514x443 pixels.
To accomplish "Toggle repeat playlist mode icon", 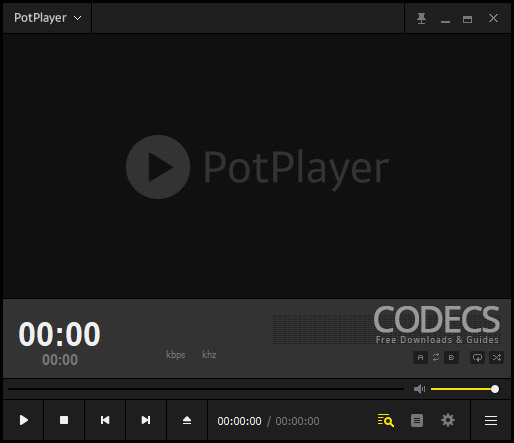I will tap(477, 358).
